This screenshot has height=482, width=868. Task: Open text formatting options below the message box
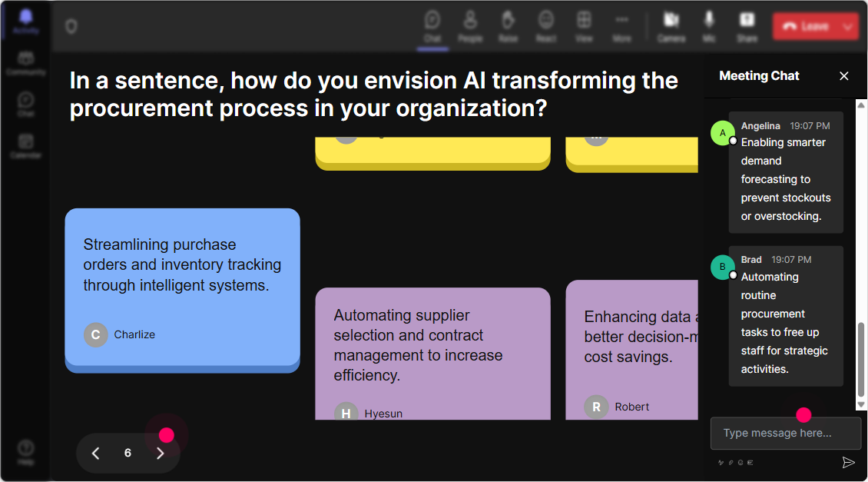[721, 462]
